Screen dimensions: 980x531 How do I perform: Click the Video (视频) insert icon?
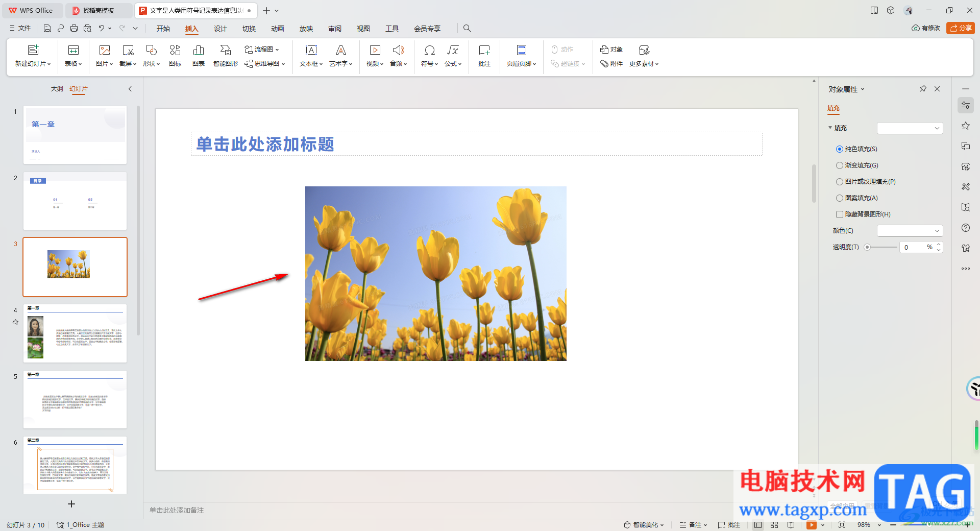[x=375, y=50]
